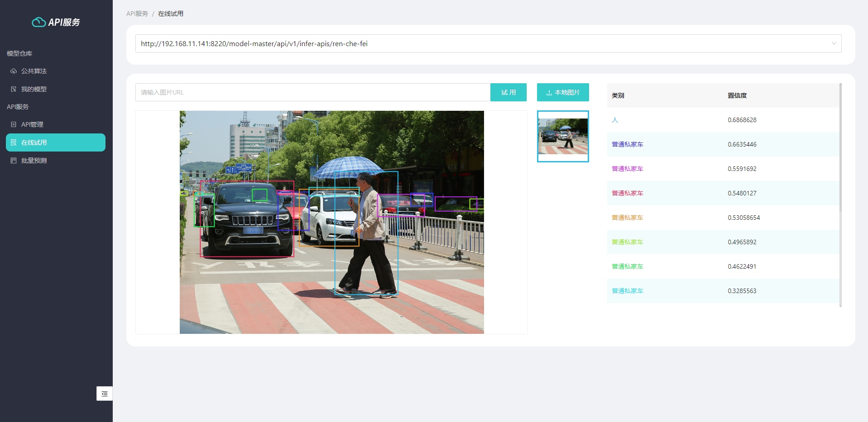
Task: Click the 类别 column header
Action: [618, 95]
